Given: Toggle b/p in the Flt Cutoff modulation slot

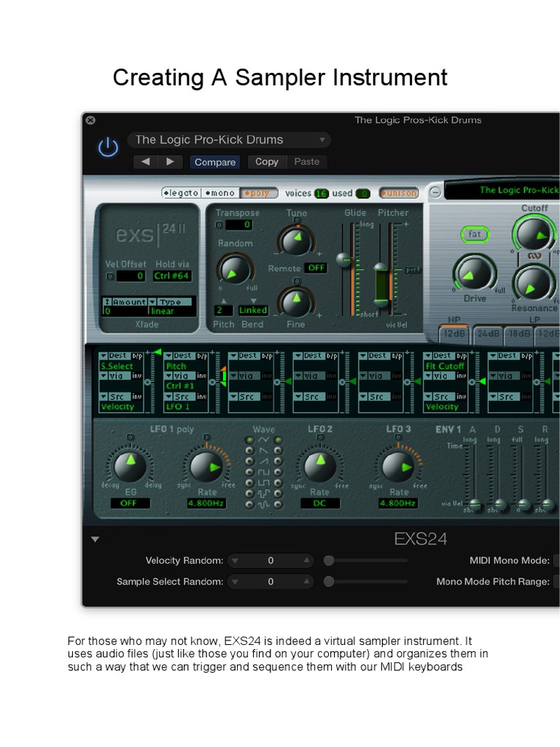Looking at the screenshot, I should [462, 356].
